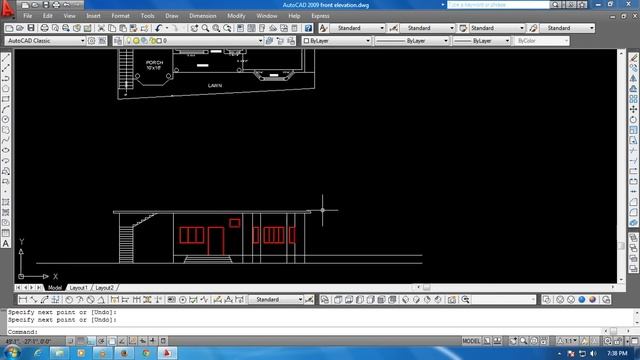Click the horizontal scrollbar thumb below drawing
The height and width of the screenshot is (360, 640).
click(427, 287)
